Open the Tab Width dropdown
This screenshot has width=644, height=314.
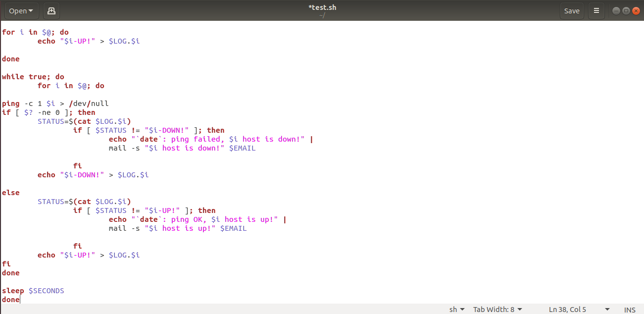497,310
